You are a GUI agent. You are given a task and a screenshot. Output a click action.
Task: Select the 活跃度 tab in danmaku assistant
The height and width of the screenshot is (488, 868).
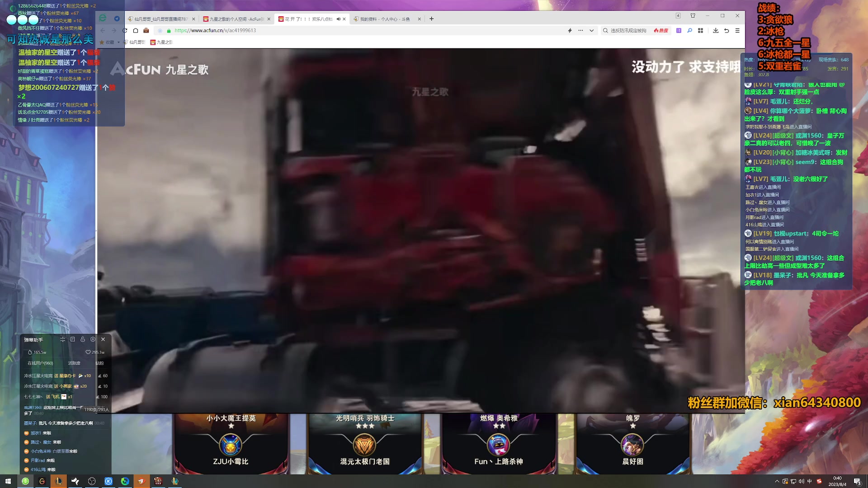(74, 363)
